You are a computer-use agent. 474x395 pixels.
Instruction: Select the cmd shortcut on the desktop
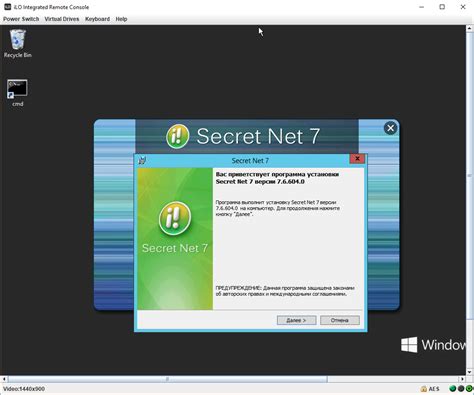(x=17, y=93)
